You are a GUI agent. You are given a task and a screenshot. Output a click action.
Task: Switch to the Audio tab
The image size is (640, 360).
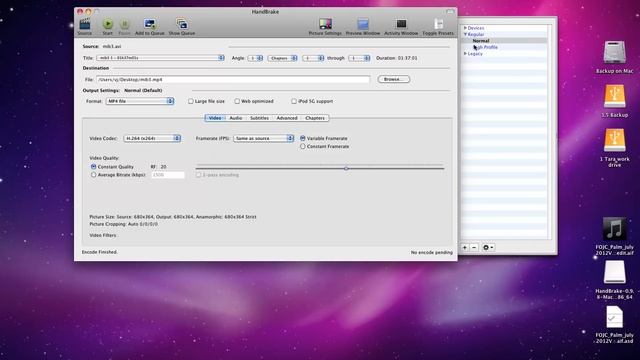tap(236, 118)
